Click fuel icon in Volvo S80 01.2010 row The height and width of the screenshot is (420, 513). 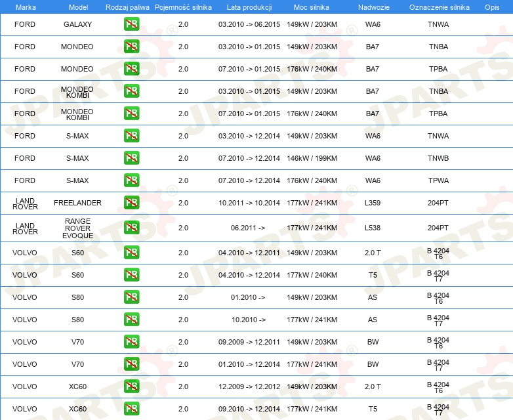tap(131, 297)
